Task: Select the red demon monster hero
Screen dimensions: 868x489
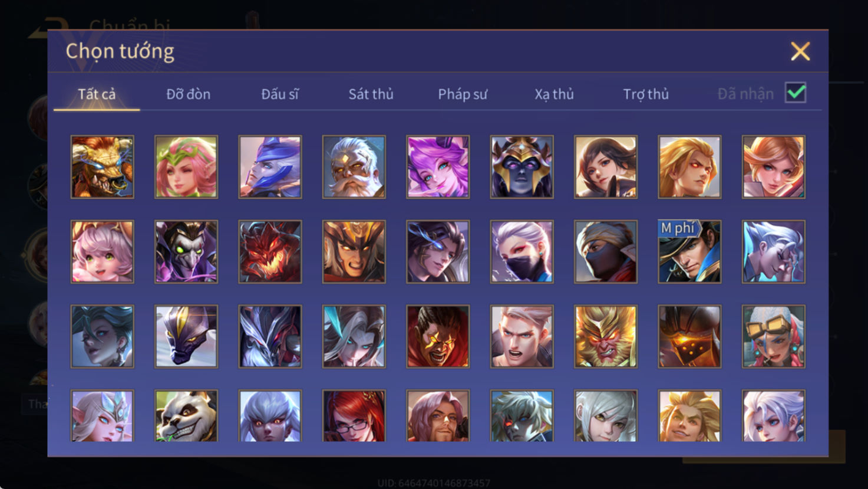Action: 270,252
